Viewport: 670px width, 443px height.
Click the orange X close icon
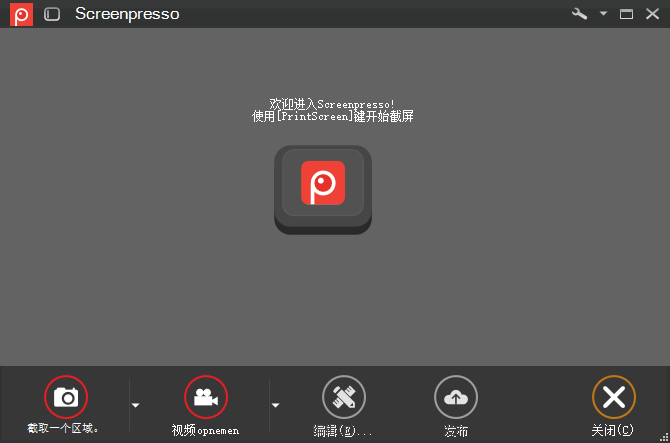point(614,397)
